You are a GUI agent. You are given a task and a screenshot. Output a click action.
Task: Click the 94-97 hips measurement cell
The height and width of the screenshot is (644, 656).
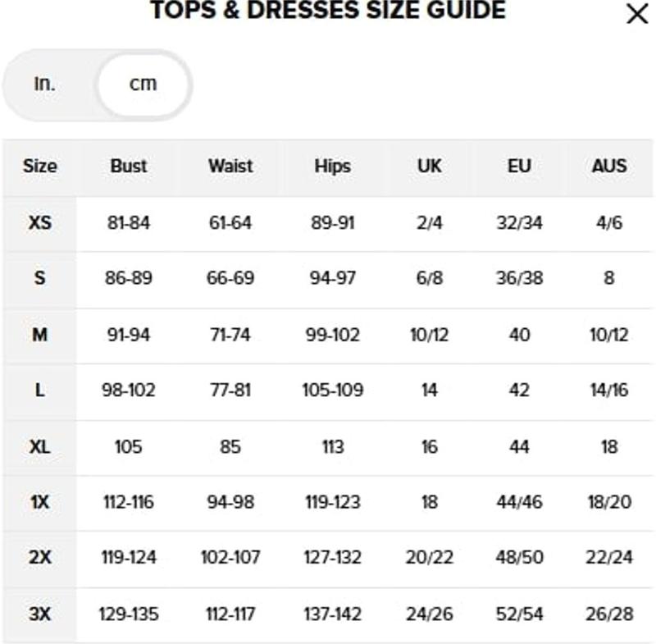point(332,278)
